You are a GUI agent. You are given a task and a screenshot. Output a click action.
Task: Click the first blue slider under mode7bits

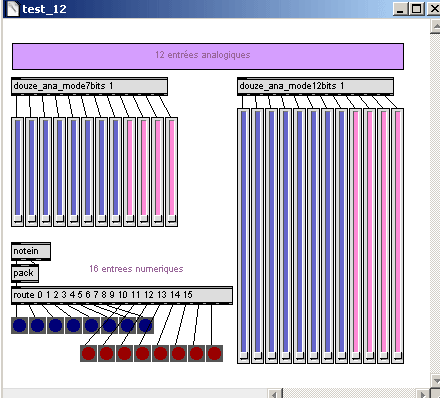(18, 172)
